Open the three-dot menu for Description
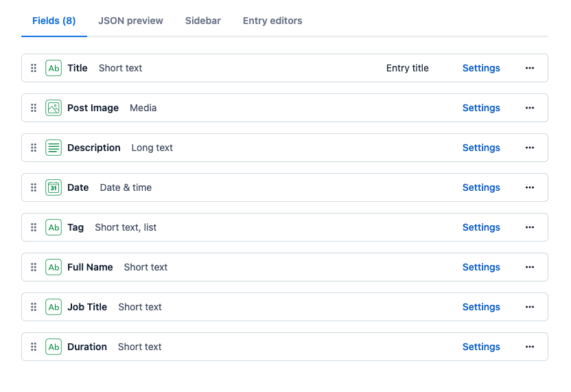 [x=529, y=148]
